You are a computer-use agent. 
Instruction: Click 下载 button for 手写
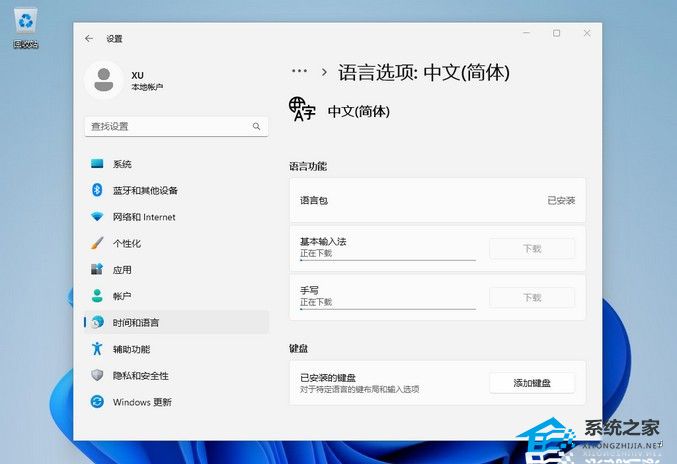[x=532, y=297]
